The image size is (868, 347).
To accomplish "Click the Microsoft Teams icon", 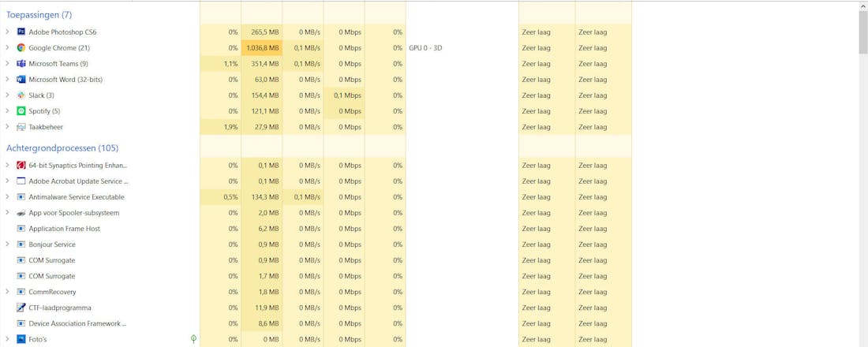I will pyautogui.click(x=21, y=64).
